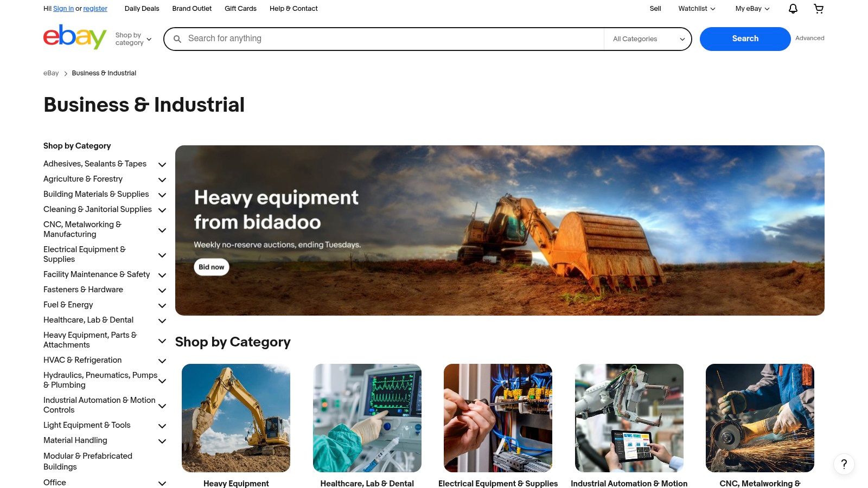The width and height of the screenshot is (868, 488).
Task: Select Light Equipment & Tools sidebar link
Action: click(87, 425)
